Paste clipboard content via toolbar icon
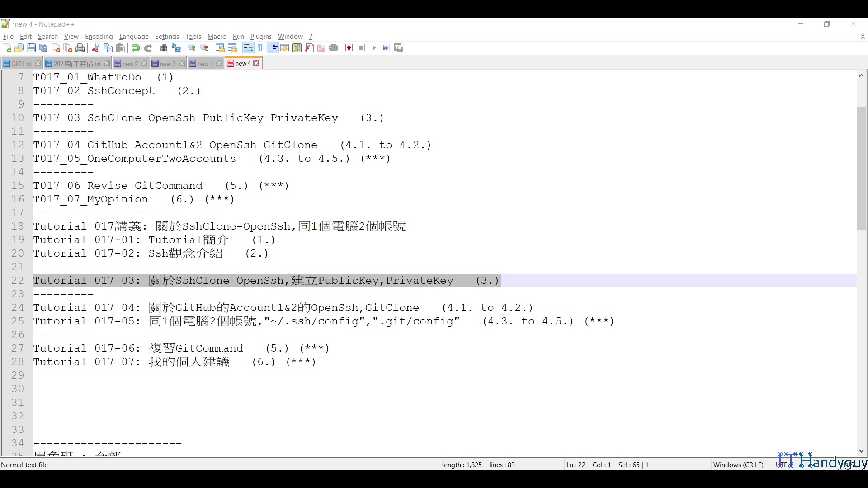Viewport: 868px width, 488px height. [x=120, y=48]
